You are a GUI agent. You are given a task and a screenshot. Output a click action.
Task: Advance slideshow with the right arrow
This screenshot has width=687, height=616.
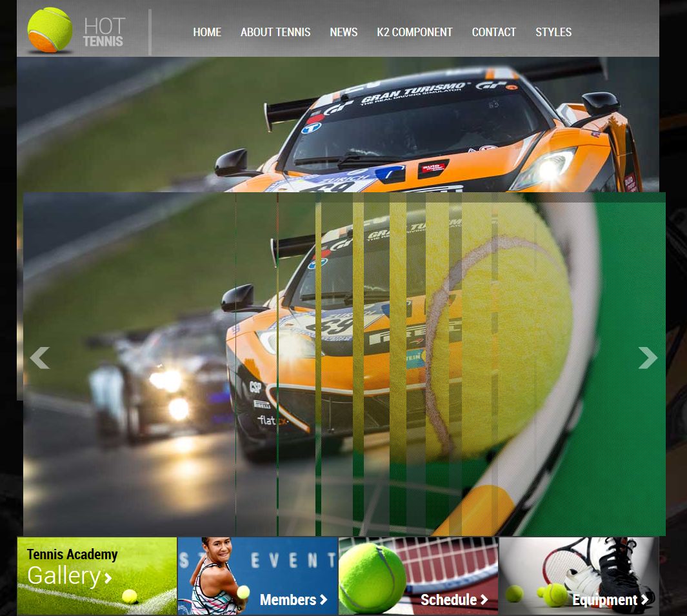(x=648, y=358)
